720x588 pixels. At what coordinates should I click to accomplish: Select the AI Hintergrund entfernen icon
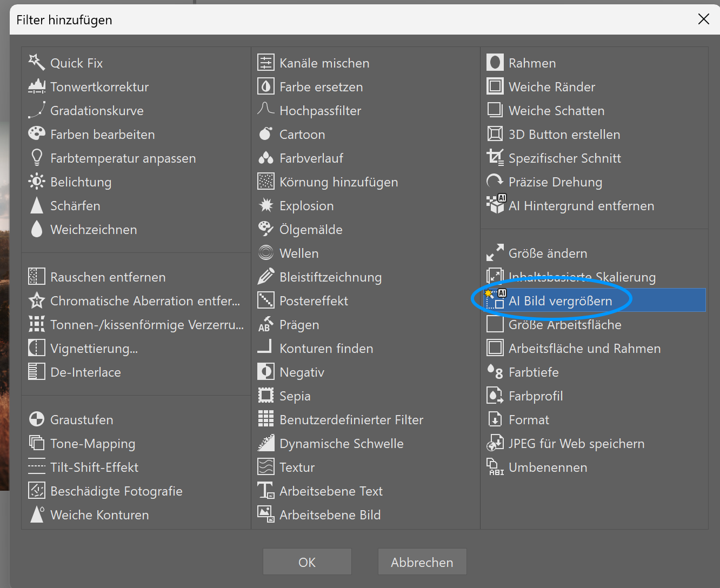(495, 205)
